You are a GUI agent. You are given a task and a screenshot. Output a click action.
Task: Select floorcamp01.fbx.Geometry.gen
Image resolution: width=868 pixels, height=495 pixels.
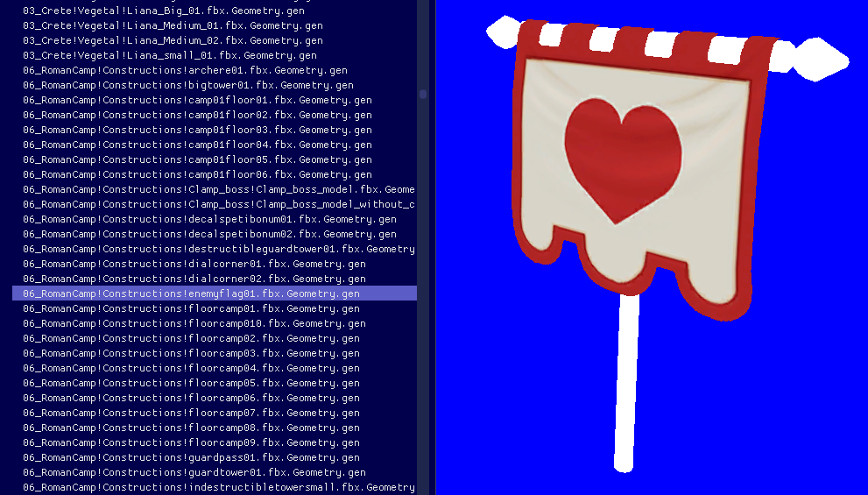click(x=215, y=309)
